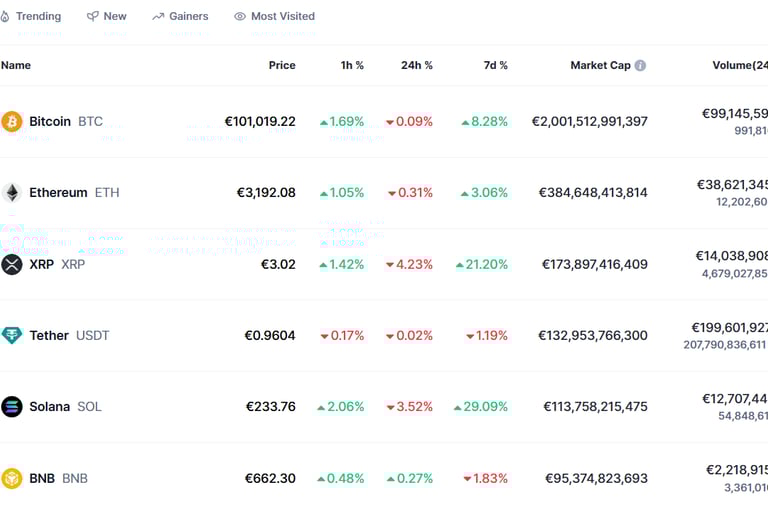This screenshot has width=768, height=512.
Task: Click the eye icon beside Most Visited
Action: (240, 17)
